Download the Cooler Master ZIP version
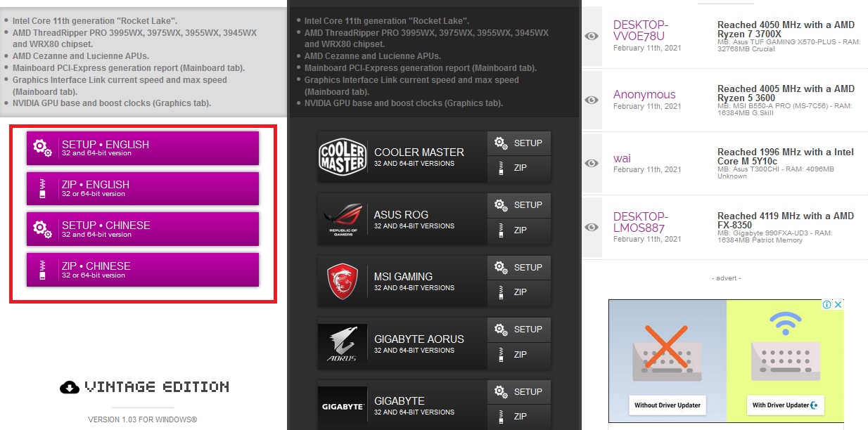This screenshot has width=868, height=430. click(519, 169)
